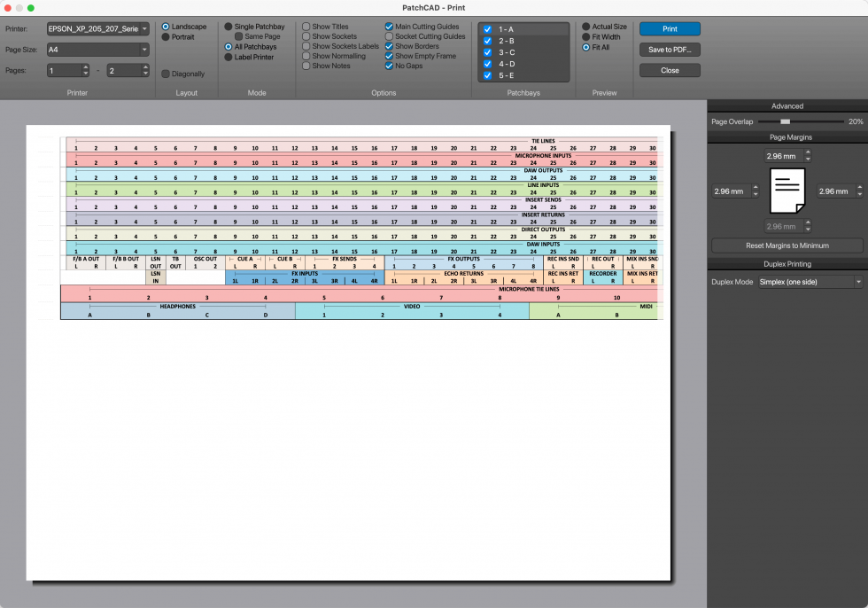Click the page margins document icon

click(x=787, y=191)
